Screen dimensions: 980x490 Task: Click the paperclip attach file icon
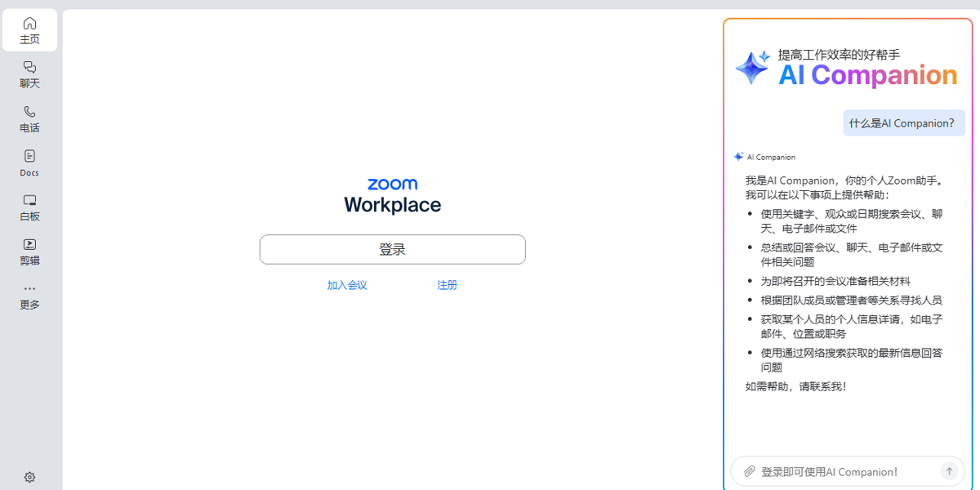(x=749, y=471)
